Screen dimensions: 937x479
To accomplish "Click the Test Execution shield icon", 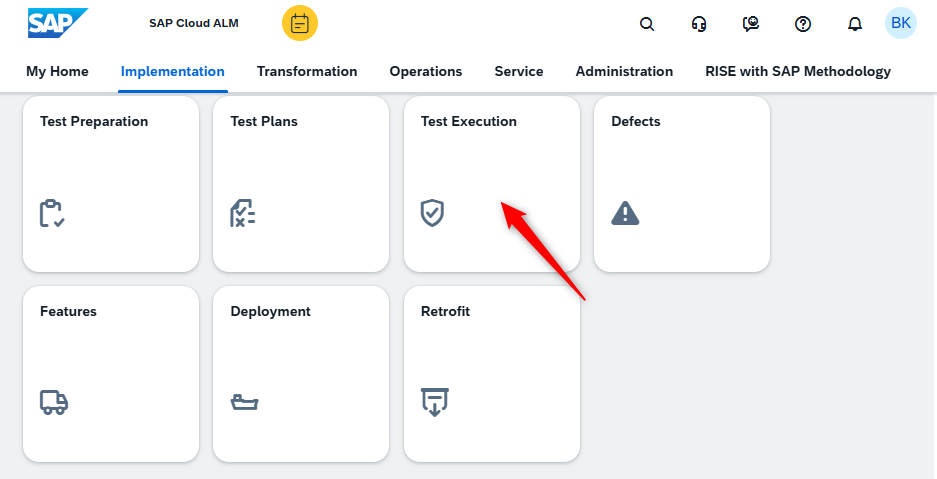I will click(x=432, y=213).
